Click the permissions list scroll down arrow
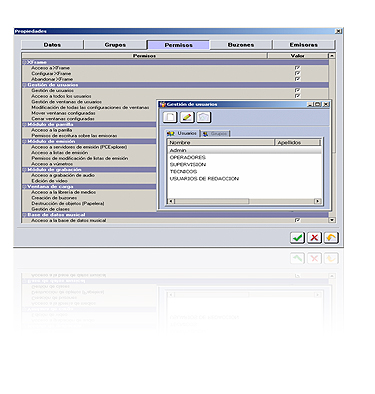The width and height of the screenshot is (375, 394). tap(332, 220)
